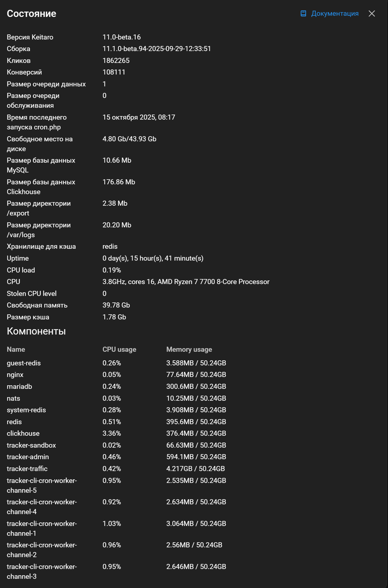Image resolution: width=388 pixels, height=588 pixels.
Task: Select the clickhouse component row name
Action: coord(23,433)
